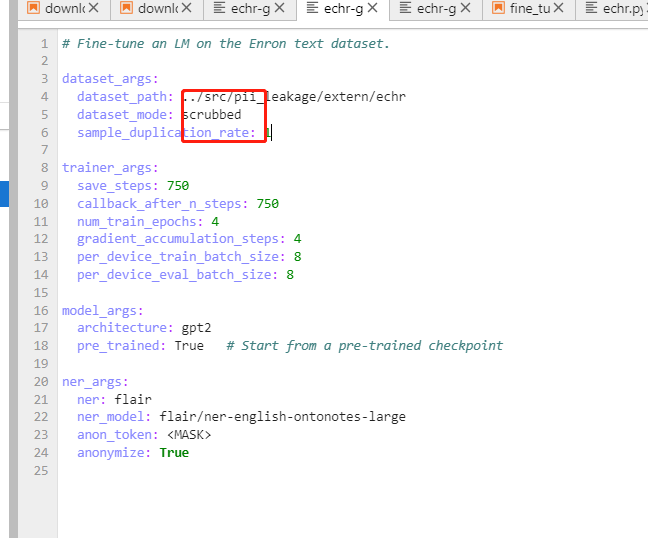Click the 'pre_trained:' key
This screenshot has width=648, height=538.
(x=122, y=345)
